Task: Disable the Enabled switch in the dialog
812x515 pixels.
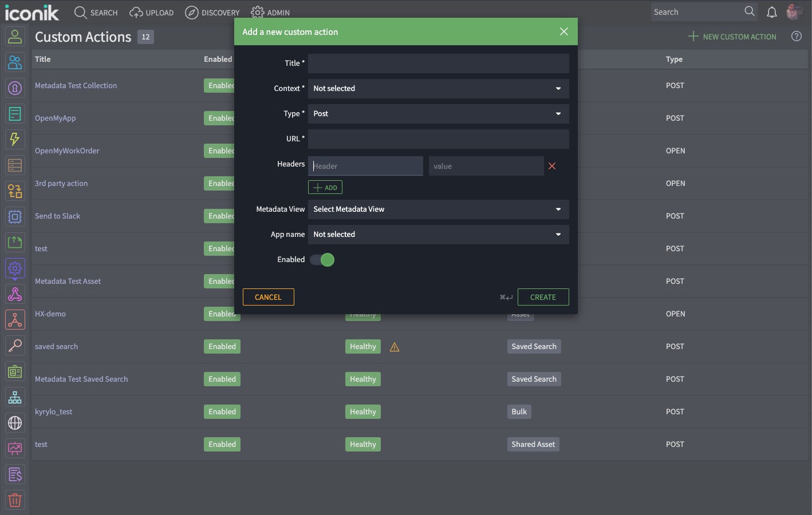Action: tap(322, 260)
